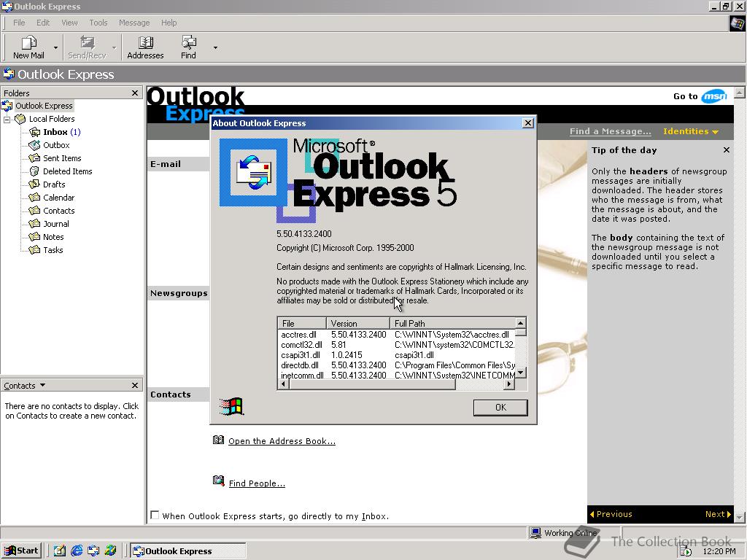Toggle go directly to my Inbox checkbox
Image resolution: width=747 pixels, height=560 pixels.
[155, 515]
